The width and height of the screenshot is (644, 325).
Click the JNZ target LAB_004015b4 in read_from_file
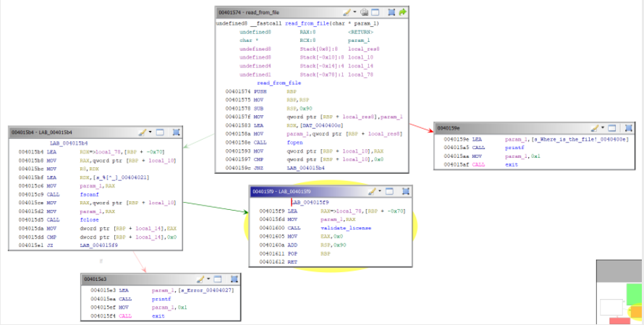click(307, 167)
